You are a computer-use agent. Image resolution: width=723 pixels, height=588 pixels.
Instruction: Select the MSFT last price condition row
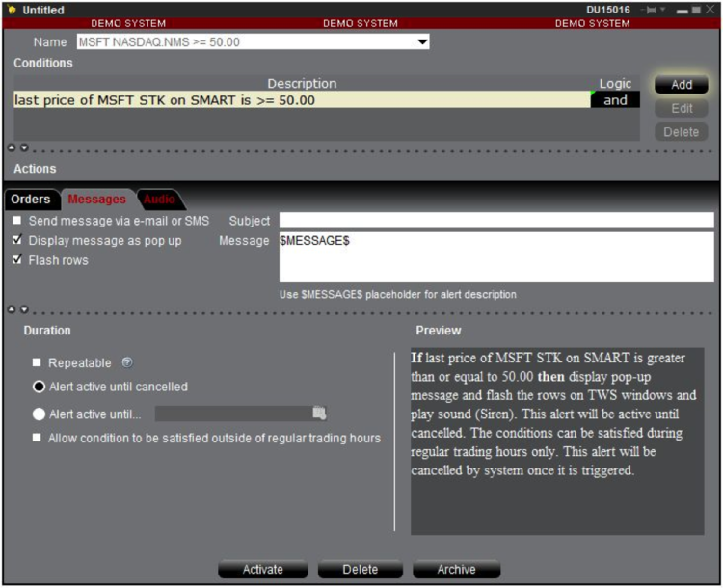tap(302, 100)
